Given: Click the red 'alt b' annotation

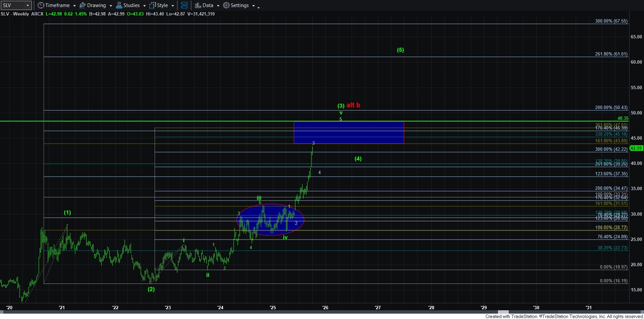Looking at the screenshot, I should tap(353, 105).
